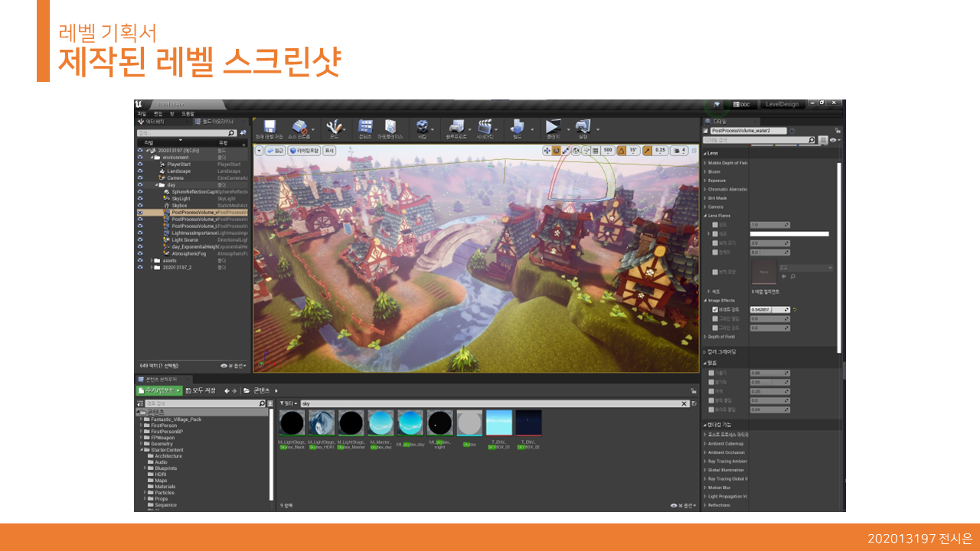Open camera speed setting showing 4
980x551 pixels.
pyautogui.click(x=679, y=151)
